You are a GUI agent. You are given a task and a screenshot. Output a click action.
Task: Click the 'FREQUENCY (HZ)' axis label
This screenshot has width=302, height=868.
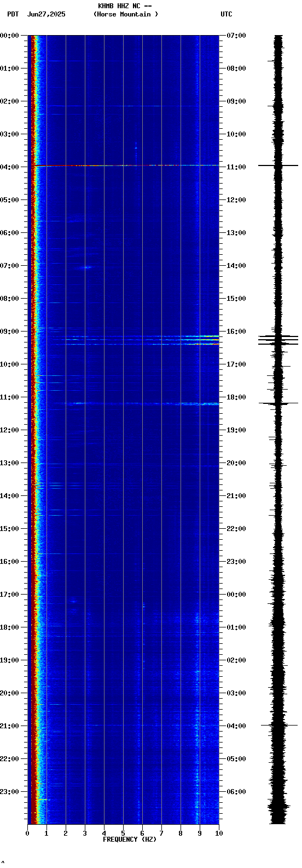pos(130,840)
